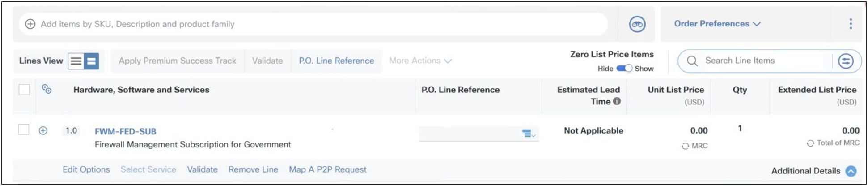Switch to expanded lines view icon
868x186 pixels.
(x=91, y=61)
